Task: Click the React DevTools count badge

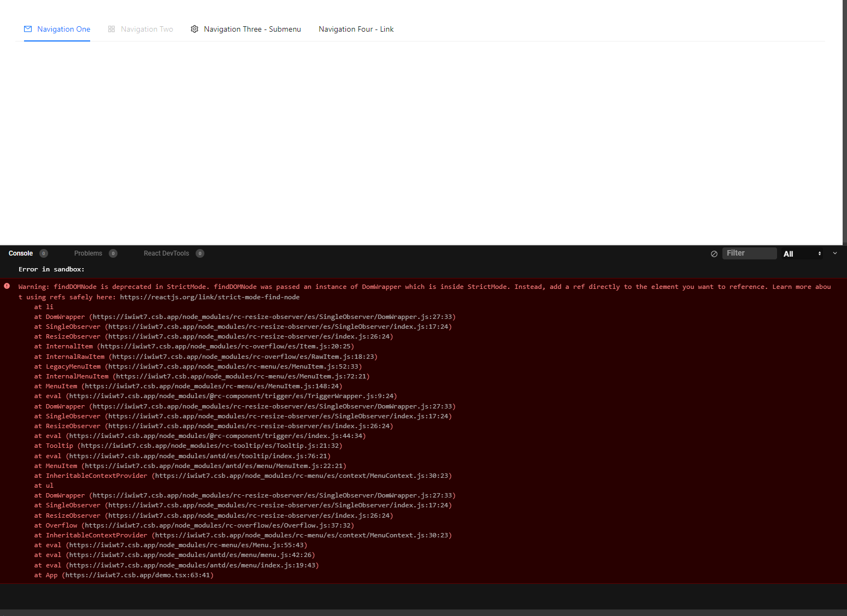Action: click(200, 253)
